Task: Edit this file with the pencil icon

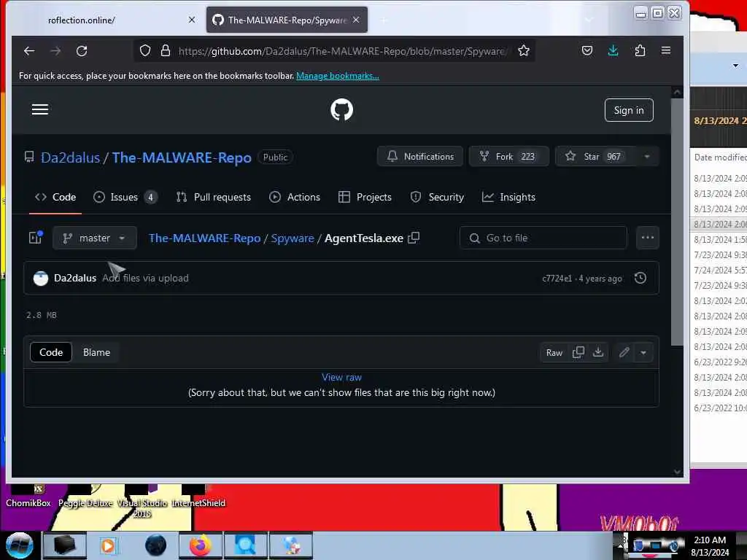Action: (x=624, y=352)
